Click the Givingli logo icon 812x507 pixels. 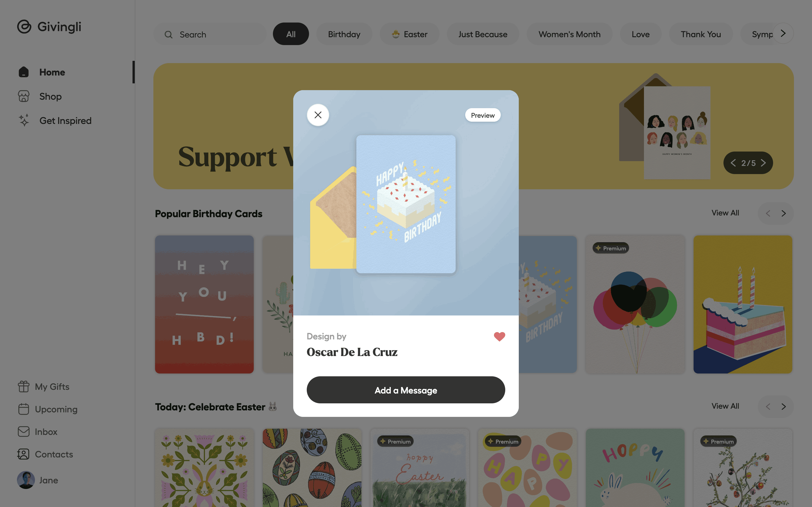tap(24, 26)
